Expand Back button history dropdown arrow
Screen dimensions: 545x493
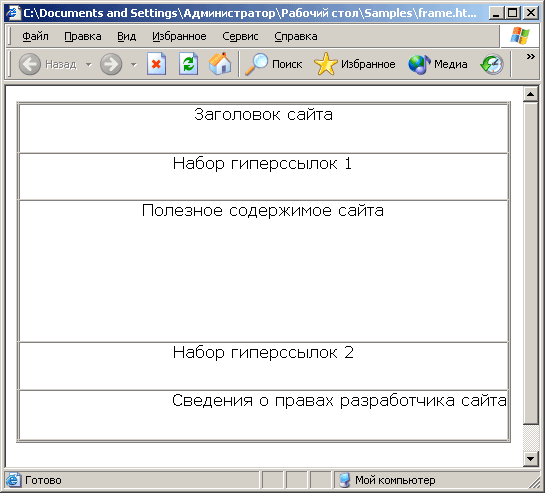coord(89,65)
